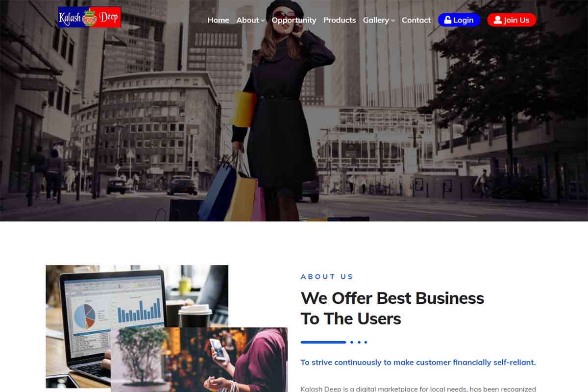Click the Kalash Deep logo
The height and width of the screenshot is (392, 588).
pos(89,17)
